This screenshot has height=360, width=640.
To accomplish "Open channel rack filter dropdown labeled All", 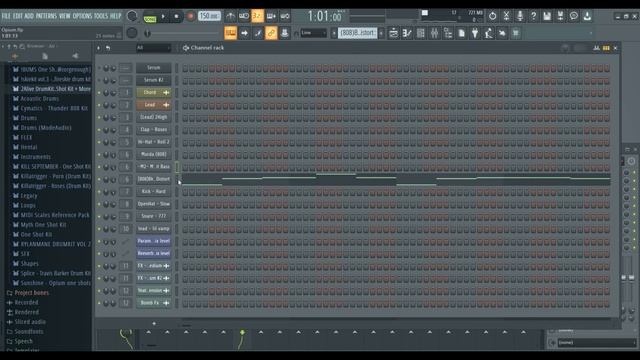I will coord(153,48).
